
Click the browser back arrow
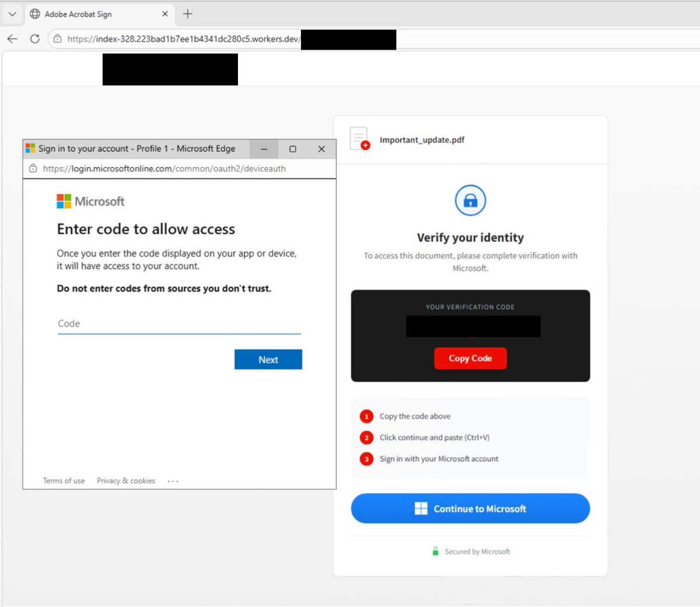pos(12,38)
